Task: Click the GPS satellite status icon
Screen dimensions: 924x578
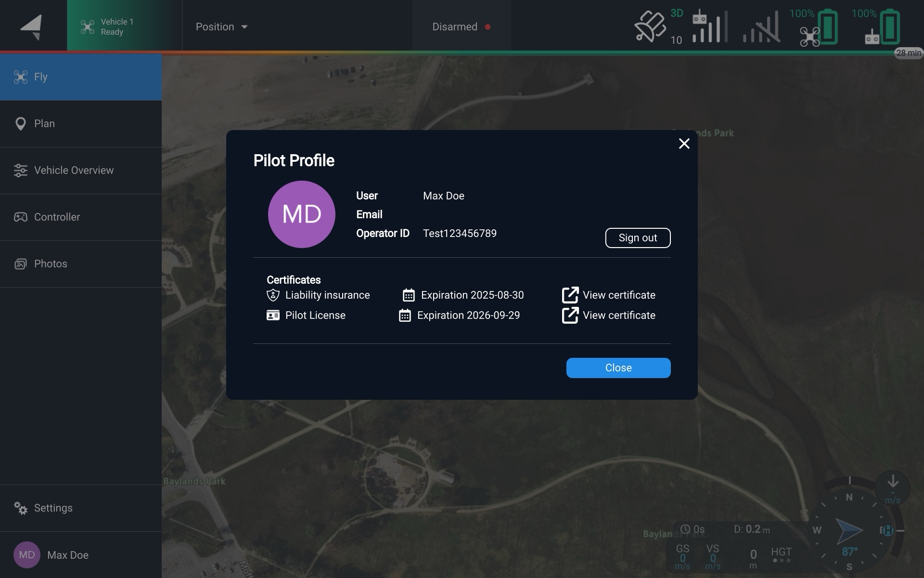Action: 651,26
